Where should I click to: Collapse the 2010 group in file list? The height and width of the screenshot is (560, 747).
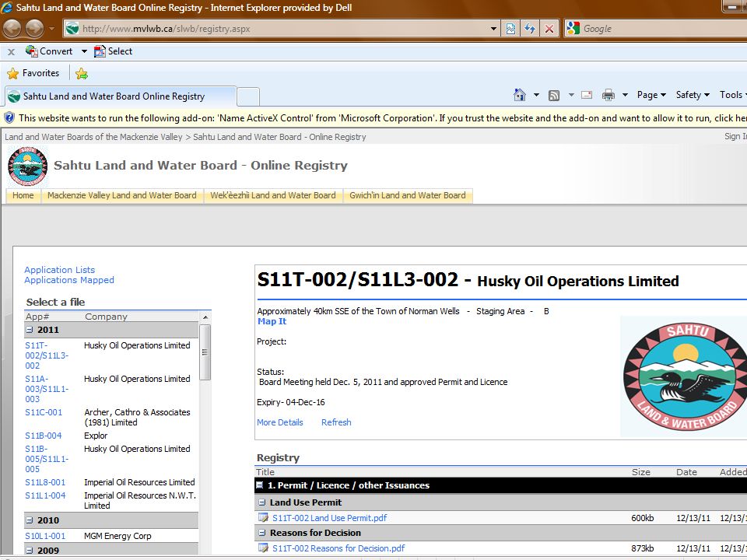click(30, 520)
